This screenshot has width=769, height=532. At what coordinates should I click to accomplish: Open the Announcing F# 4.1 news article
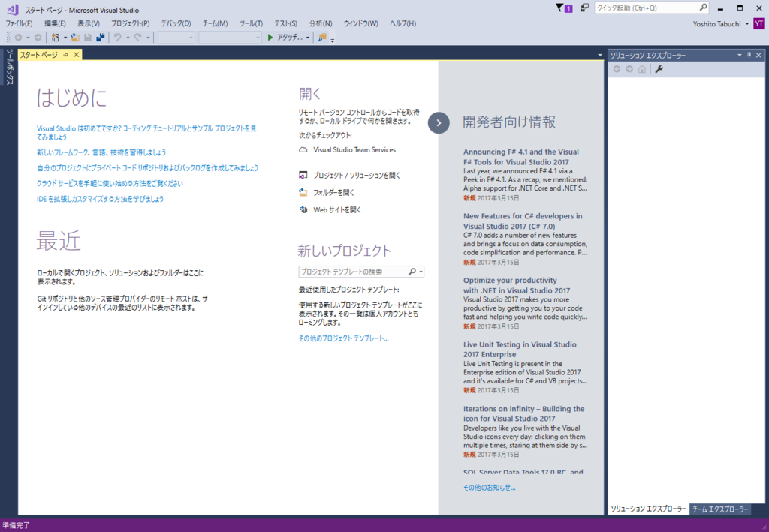pos(521,157)
